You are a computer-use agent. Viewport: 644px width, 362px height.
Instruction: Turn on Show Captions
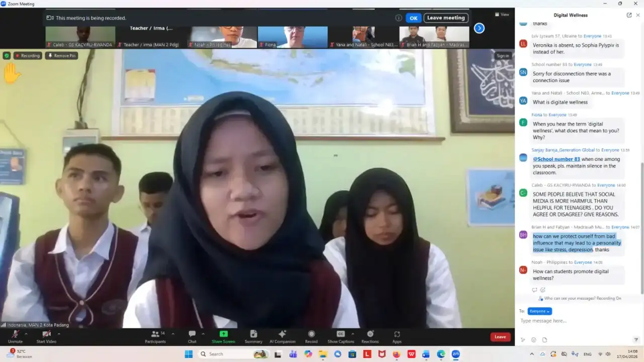click(x=341, y=336)
